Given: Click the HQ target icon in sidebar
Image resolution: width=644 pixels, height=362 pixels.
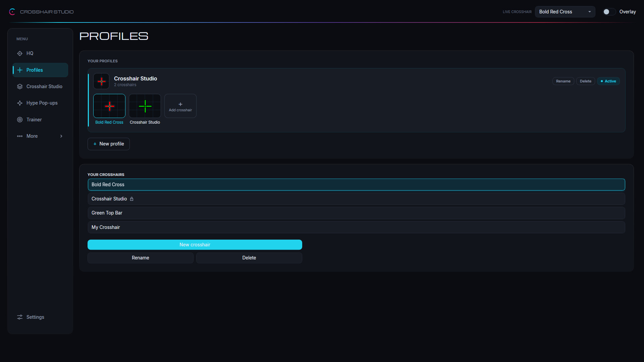Looking at the screenshot, I should tap(20, 53).
